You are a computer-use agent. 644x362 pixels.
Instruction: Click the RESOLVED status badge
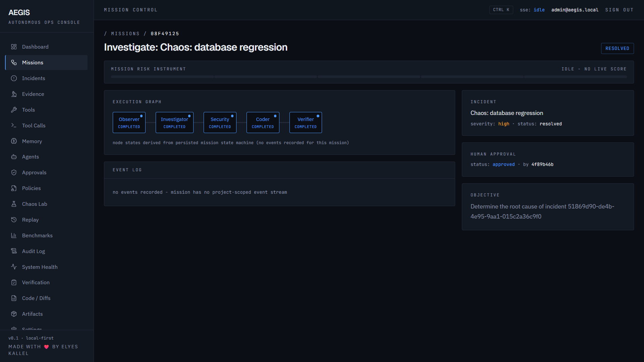pos(617,49)
